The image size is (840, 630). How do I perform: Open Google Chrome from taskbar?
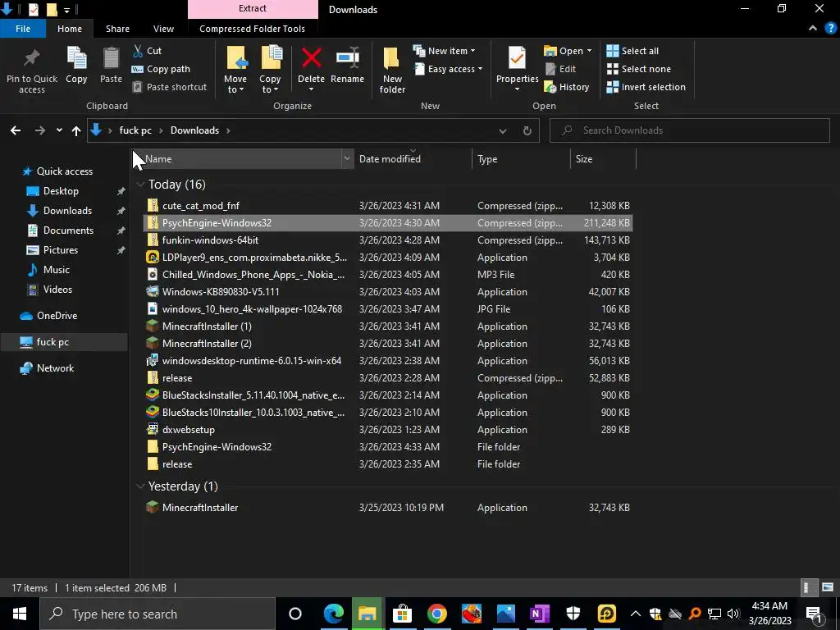(x=436, y=614)
